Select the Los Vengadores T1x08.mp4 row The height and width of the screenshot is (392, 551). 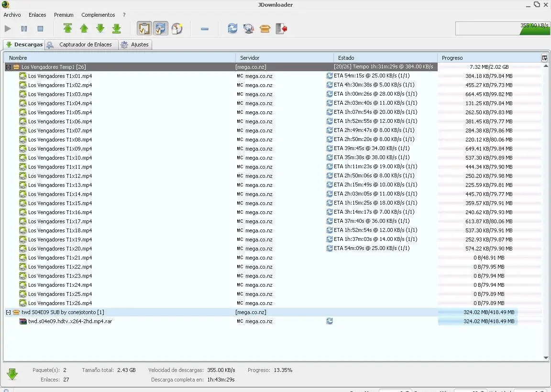(x=273, y=140)
